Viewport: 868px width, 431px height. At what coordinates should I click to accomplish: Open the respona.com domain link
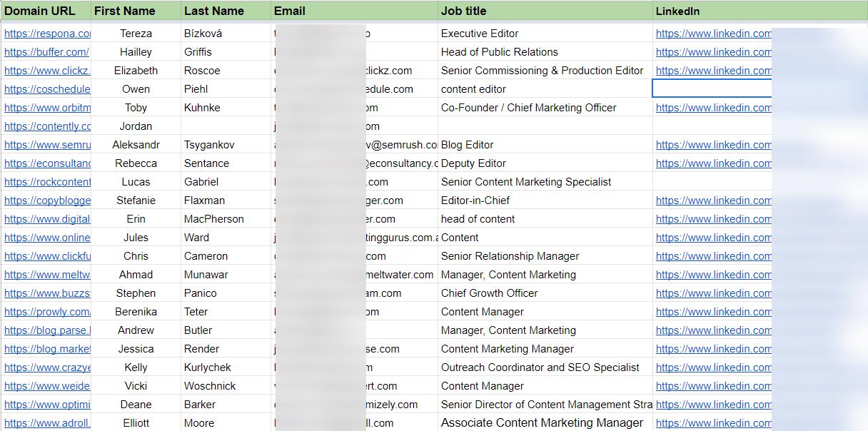pyautogui.click(x=47, y=34)
